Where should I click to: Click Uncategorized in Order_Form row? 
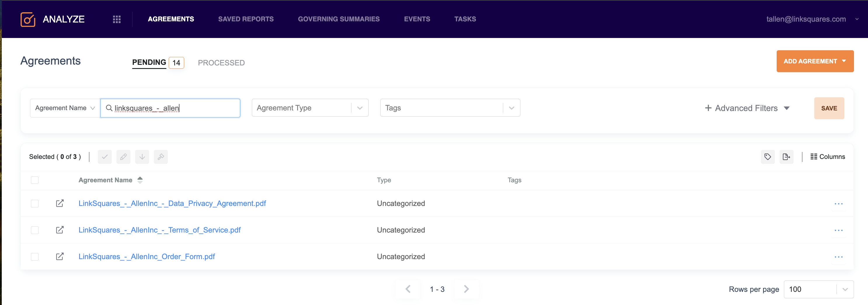401,257
